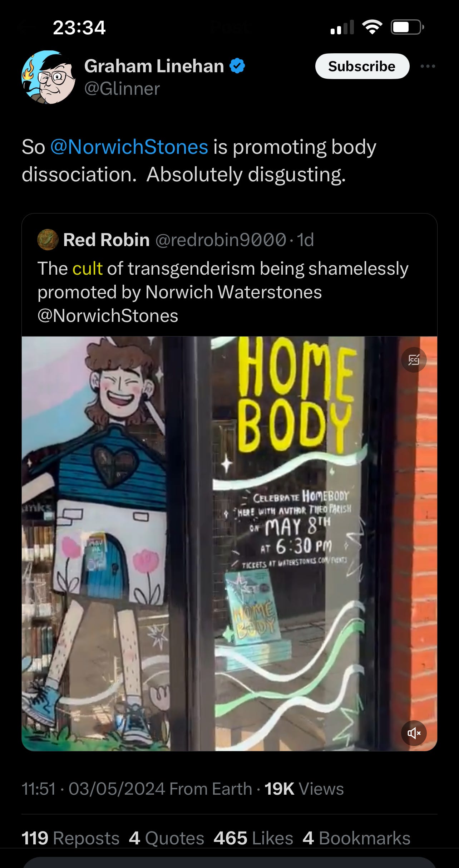
Task: Tap the Wi-Fi status icon
Action: (372, 27)
